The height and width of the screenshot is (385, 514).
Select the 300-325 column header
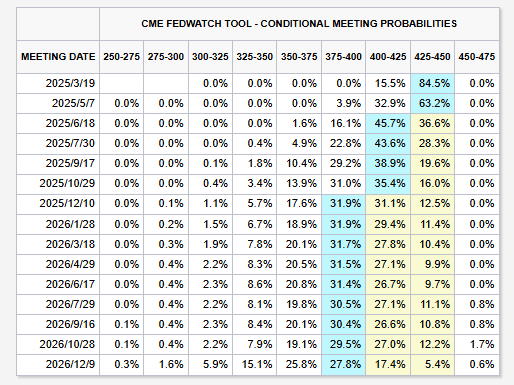tap(210, 57)
